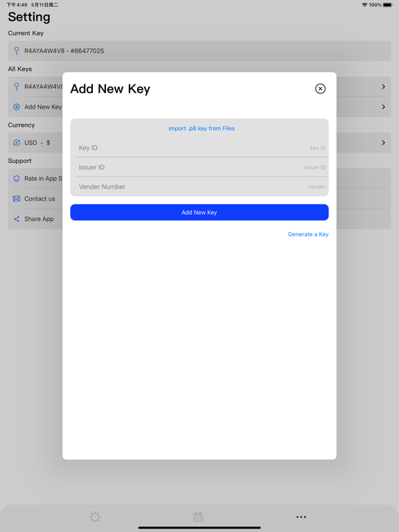
Task: Click the share icon beside Share App
Action: point(17,219)
